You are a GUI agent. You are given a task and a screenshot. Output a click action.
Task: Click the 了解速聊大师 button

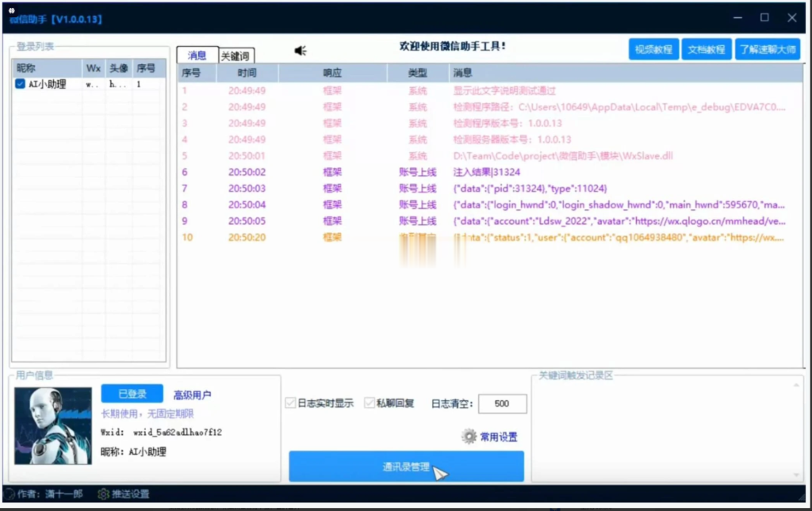[x=768, y=49]
